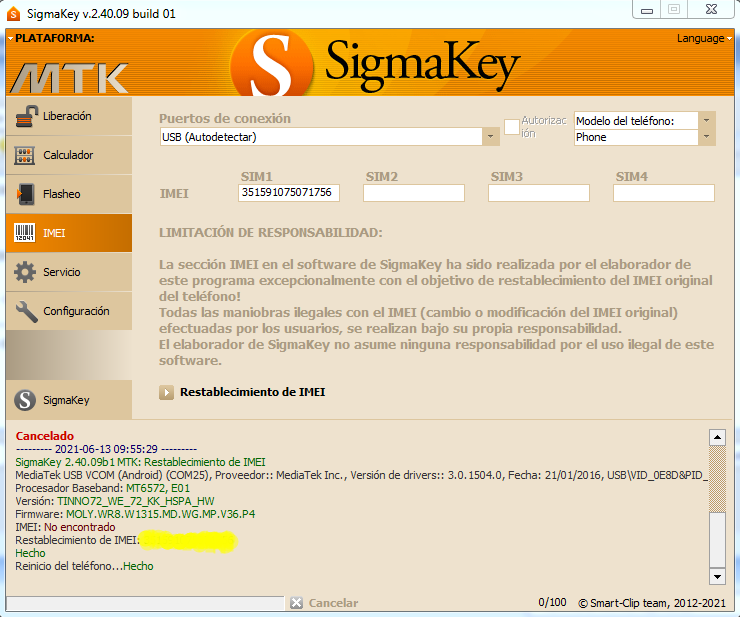This screenshot has width=740, height=617.
Task: Click the MT6572, E01 baseband text
Action: pos(158,488)
